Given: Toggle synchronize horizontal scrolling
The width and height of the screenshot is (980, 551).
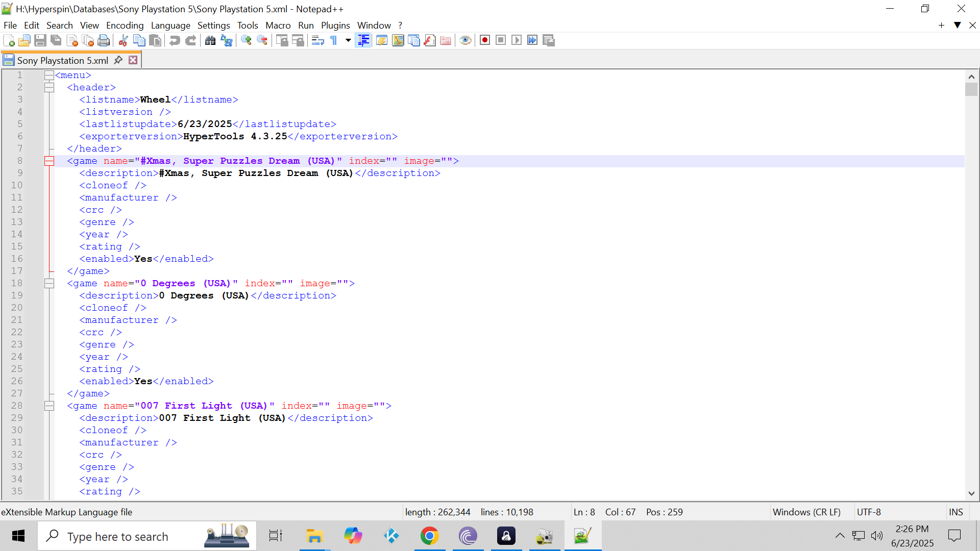Looking at the screenshot, I should (x=298, y=40).
